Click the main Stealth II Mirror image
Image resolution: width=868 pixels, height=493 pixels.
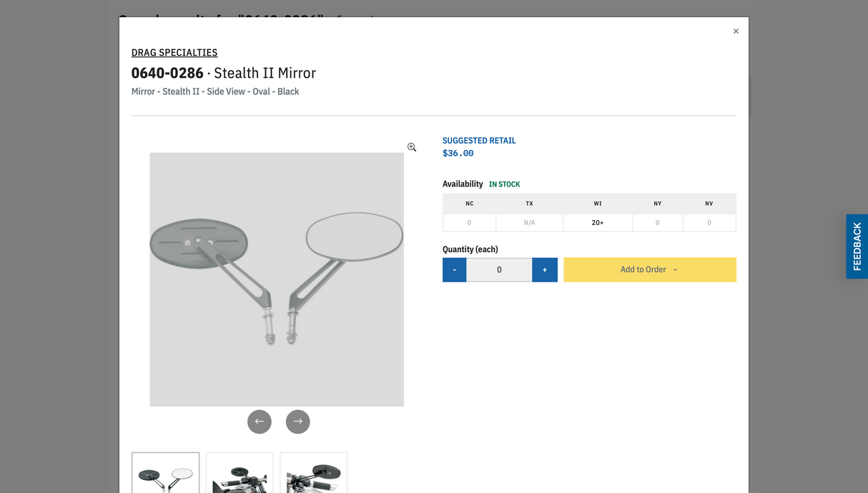click(277, 279)
